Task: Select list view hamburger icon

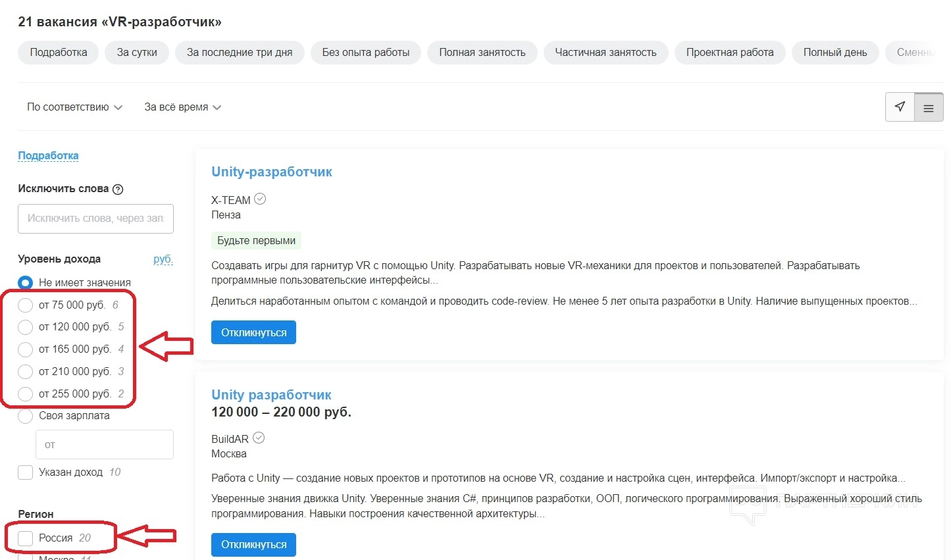Action: (x=929, y=108)
